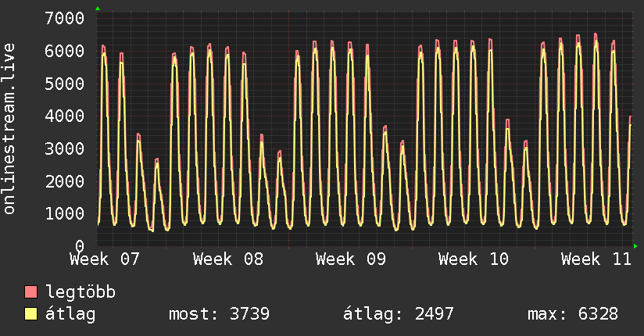Click the green arrow ending the x-axis
644x336 pixels.
635,246
